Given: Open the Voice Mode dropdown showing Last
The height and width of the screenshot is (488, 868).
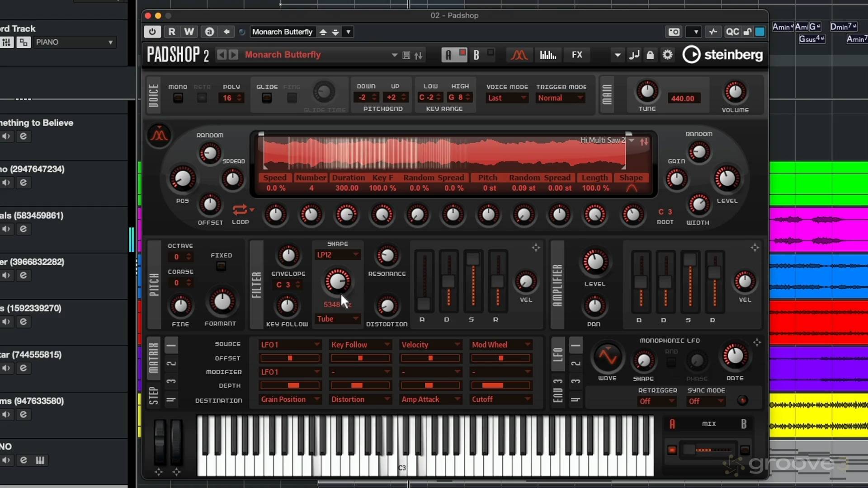Looking at the screenshot, I should (507, 98).
